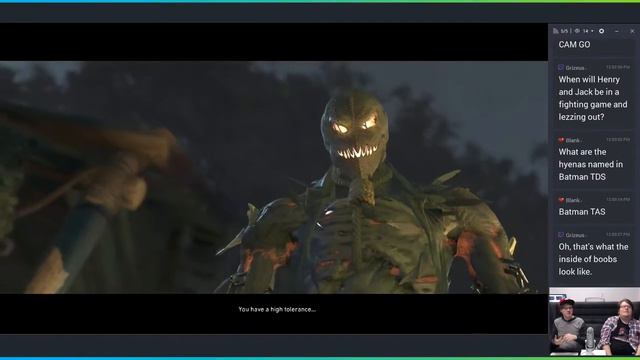Viewport: 640px width, 360px height.
Task: Click the viewer count eye icon
Action: 577,31
